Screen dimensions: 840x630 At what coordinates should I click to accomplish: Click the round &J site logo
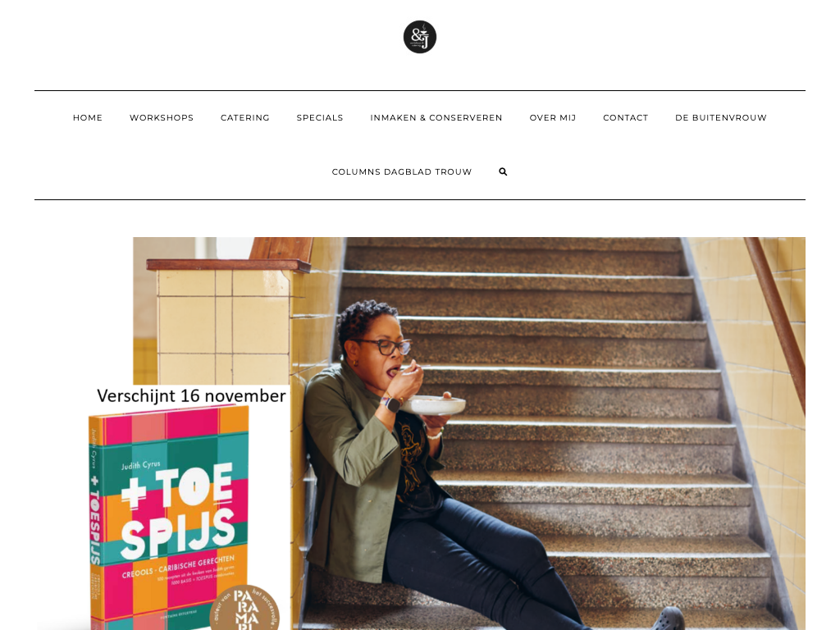[419, 37]
